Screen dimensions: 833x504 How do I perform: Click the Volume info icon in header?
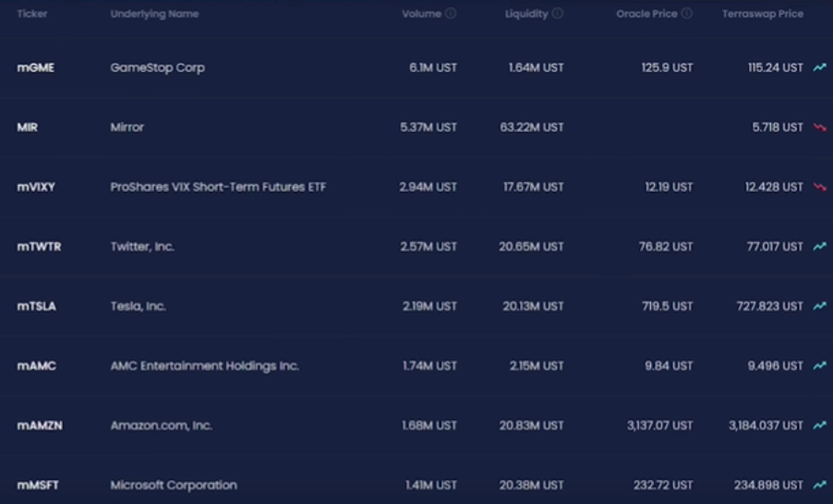click(451, 13)
